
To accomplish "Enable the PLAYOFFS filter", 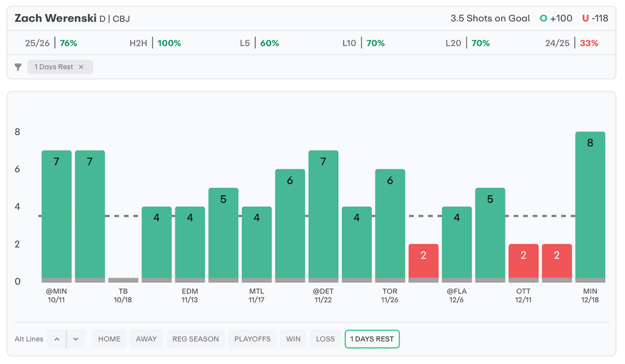I will 252,339.
